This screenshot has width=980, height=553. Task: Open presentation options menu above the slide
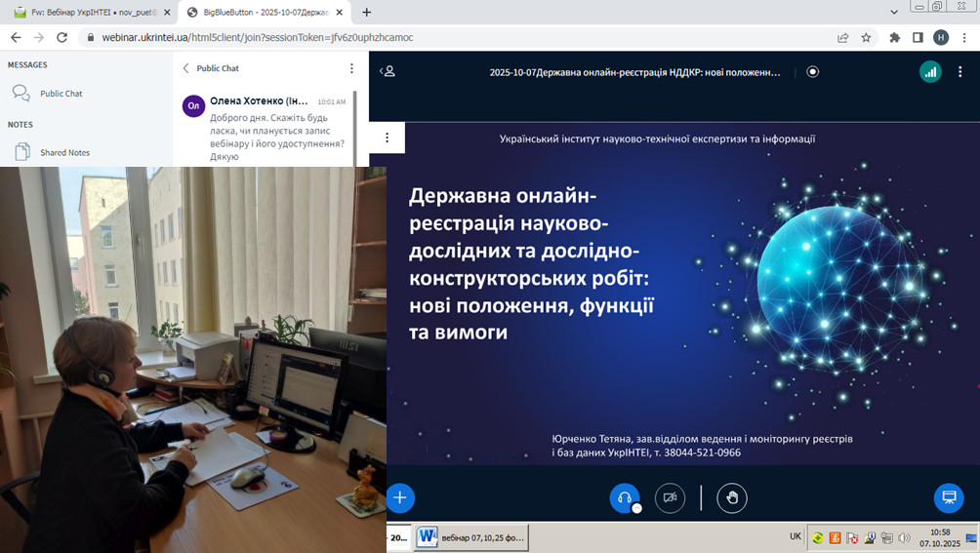point(388,138)
